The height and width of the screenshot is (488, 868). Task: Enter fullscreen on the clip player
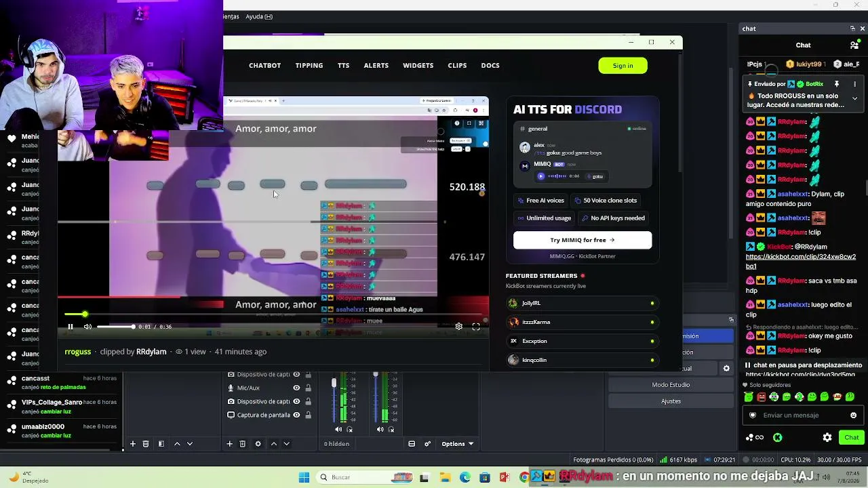(x=476, y=327)
